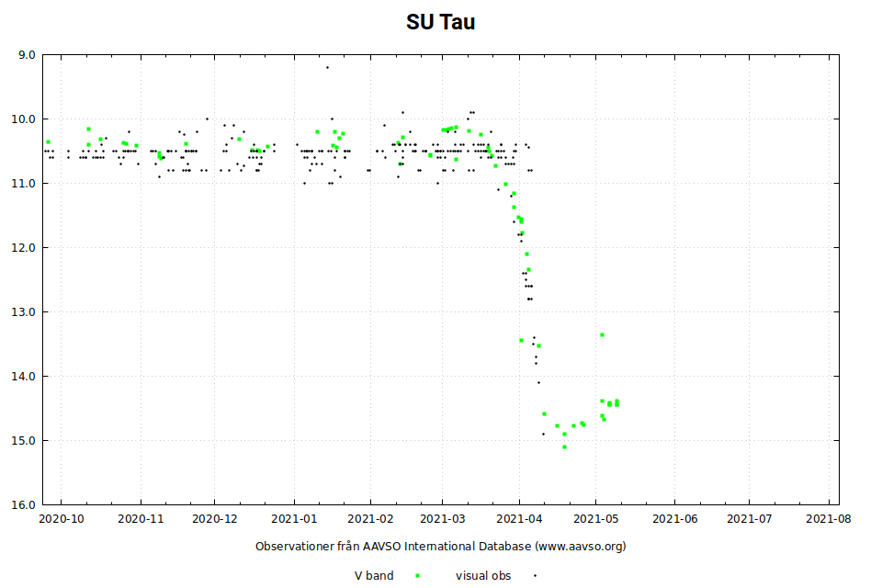Select the 13.0 magnitude y-axis label
This screenshot has width=882, height=588.
point(24,312)
